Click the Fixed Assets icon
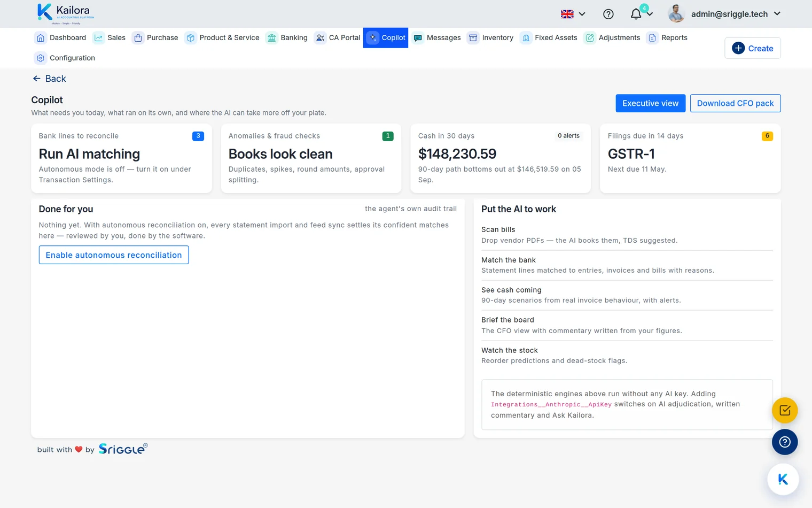812x508 pixels. [x=526, y=37]
